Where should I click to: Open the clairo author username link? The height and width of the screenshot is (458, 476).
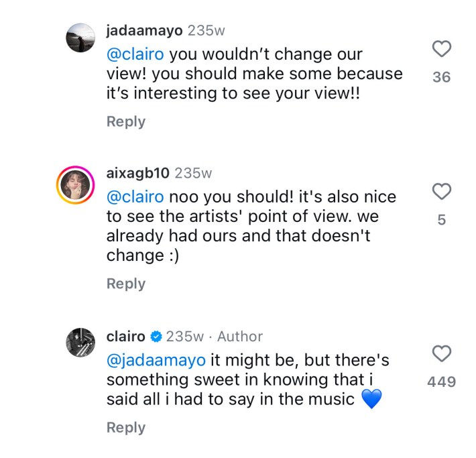pyautogui.click(x=126, y=337)
